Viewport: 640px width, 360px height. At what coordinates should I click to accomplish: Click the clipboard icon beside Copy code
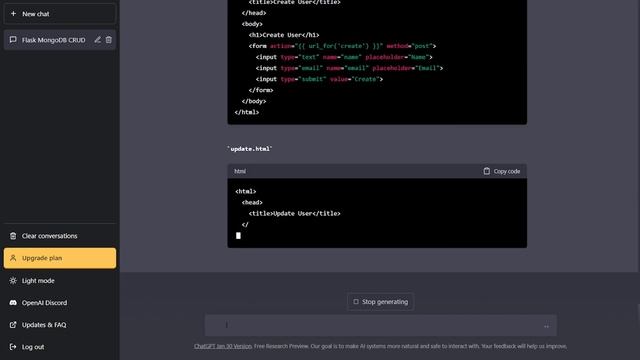[487, 171]
